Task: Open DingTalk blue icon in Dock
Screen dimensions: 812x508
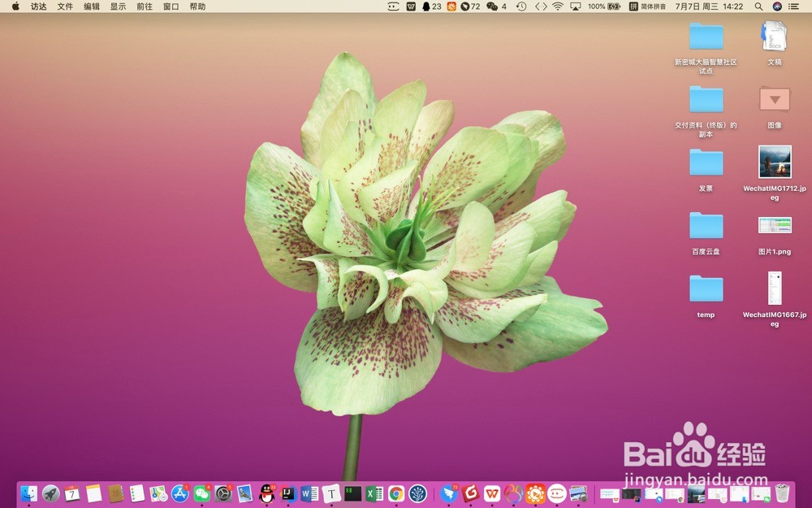Action: [x=448, y=493]
